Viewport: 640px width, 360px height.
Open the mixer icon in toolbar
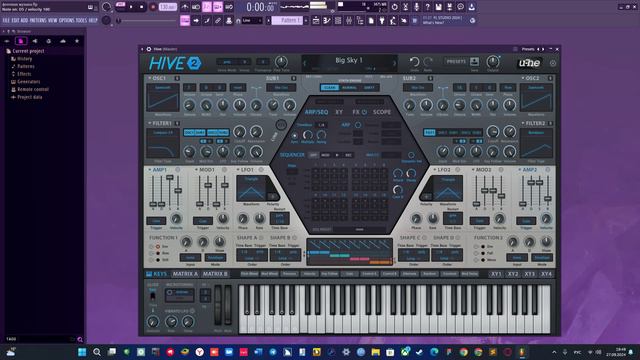click(x=349, y=20)
